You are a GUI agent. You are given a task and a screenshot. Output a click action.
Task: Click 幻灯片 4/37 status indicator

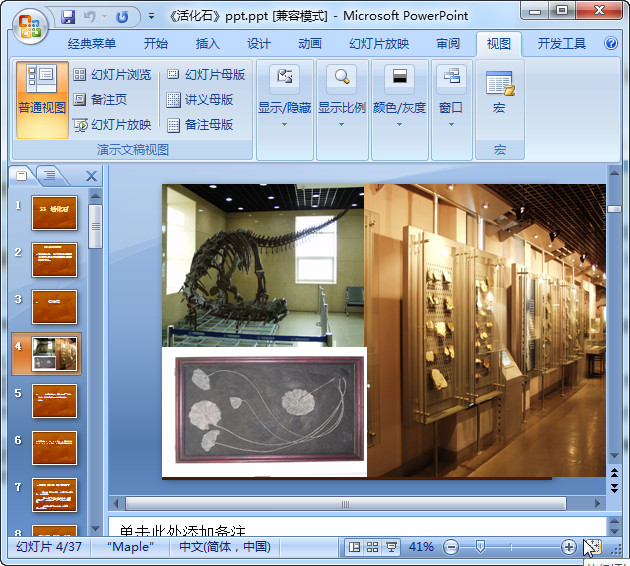[x=49, y=547]
